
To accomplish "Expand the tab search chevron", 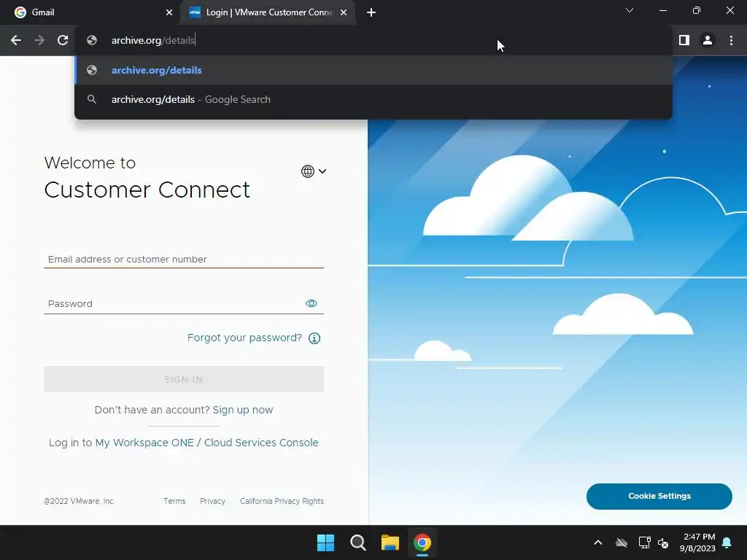I will click(630, 10).
